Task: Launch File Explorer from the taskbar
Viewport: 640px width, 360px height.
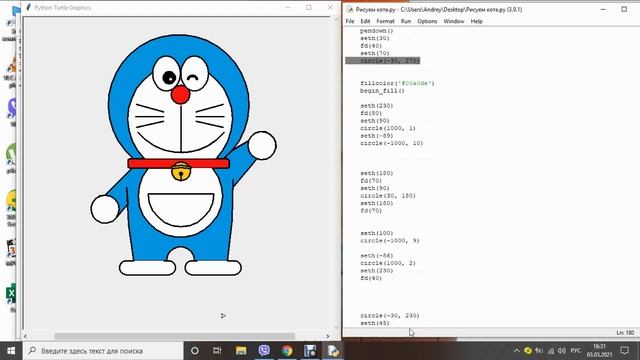Action: tap(241, 351)
